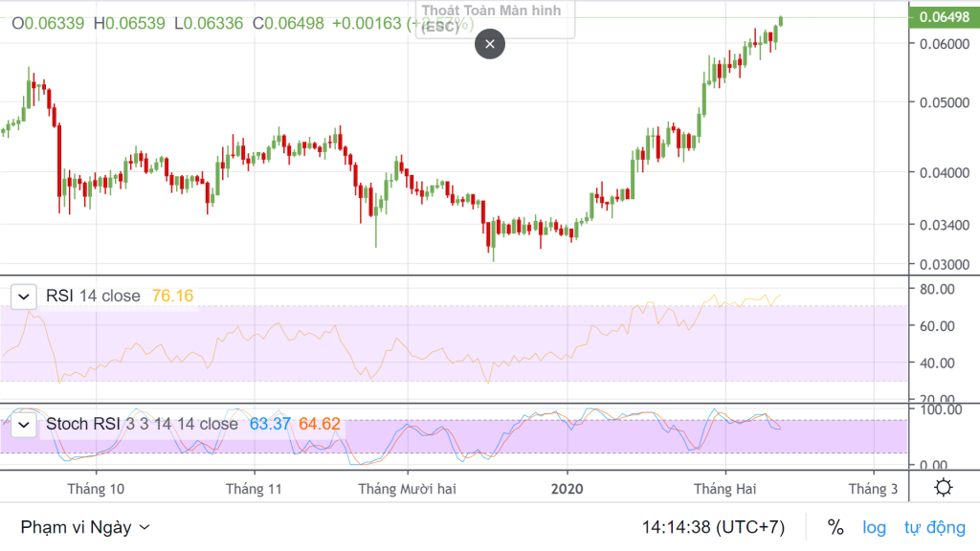The image size is (980, 551).
Task: Collapse the Stoch RSI pane chevron
Action: (x=24, y=424)
